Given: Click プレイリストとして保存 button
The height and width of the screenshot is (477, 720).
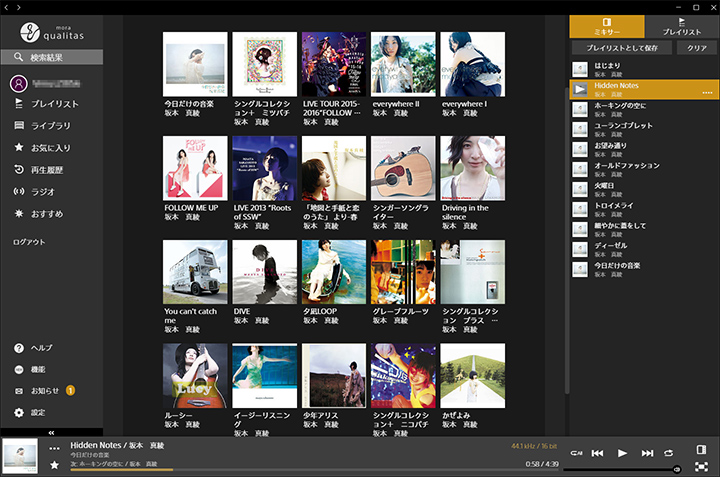Looking at the screenshot, I should pyautogui.click(x=622, y=48).
